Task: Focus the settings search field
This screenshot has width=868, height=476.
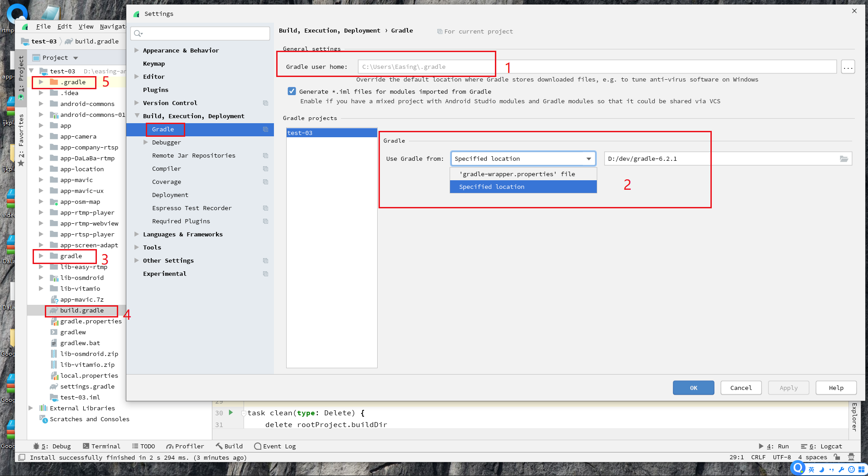Action: (200, 34)
